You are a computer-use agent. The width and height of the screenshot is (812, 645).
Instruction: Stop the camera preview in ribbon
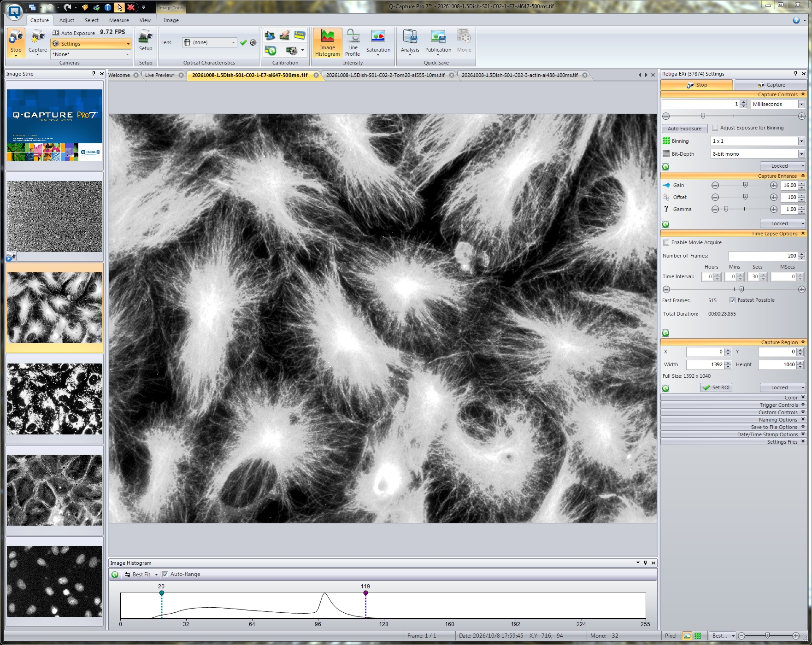click(16, 42)
